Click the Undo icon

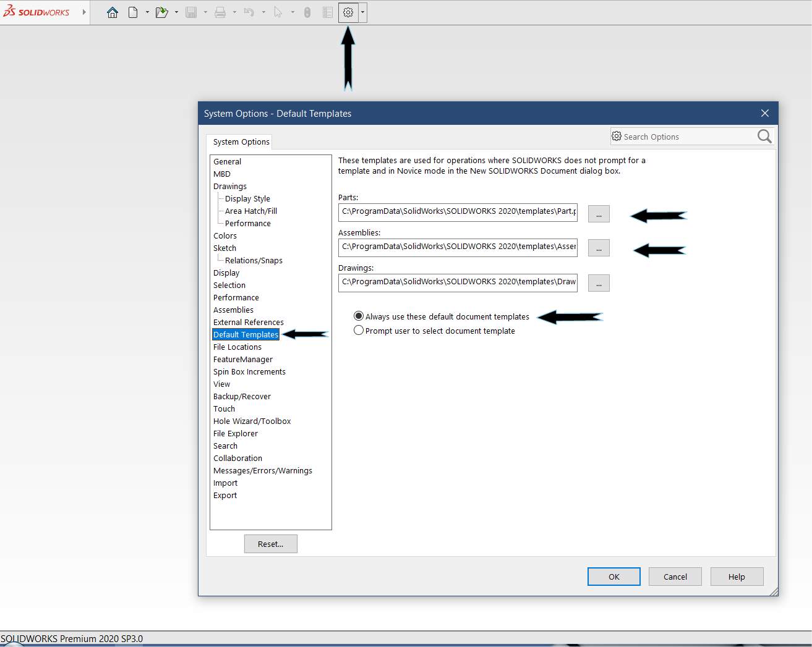(249, 12)
